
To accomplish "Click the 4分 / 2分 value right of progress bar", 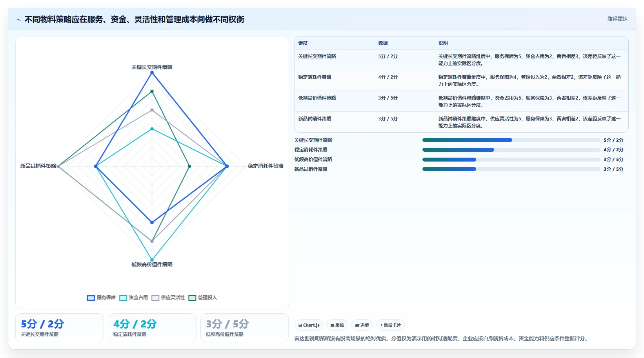I will tap(613, 150).
